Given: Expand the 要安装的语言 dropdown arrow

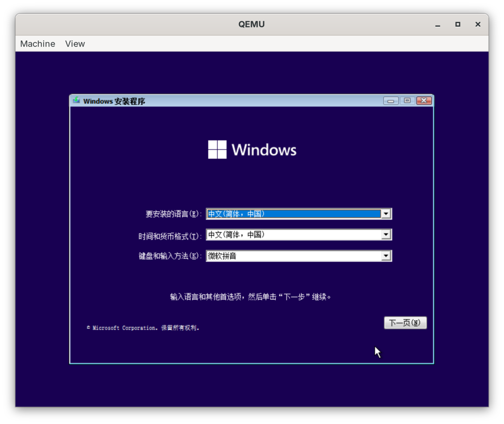Looking at the screenshot, I should coord(386,214).
